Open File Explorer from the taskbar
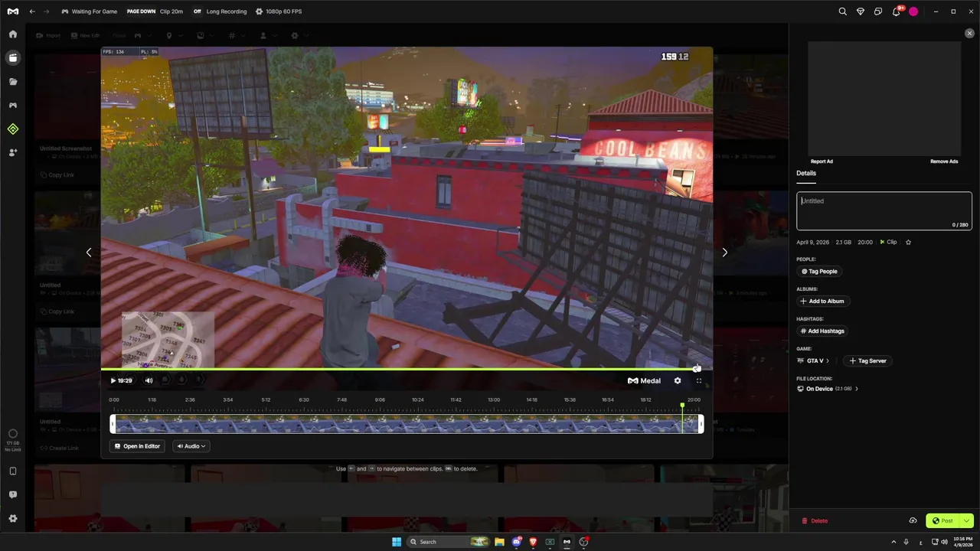This screenshot has height=551, width=980. click(499, 542)
